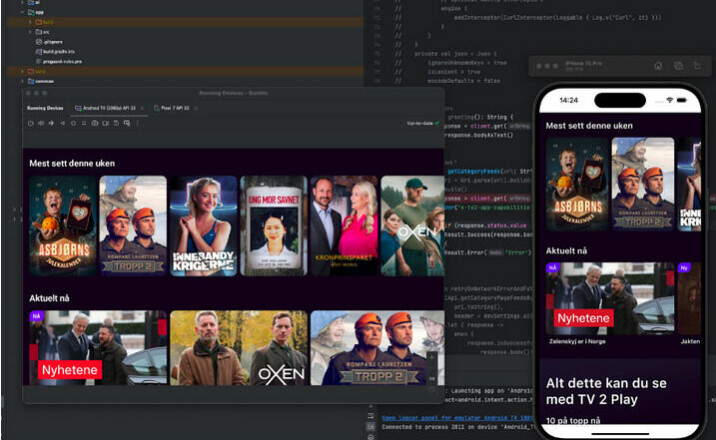Click 'Mest sett denne uken' heading on iPhone
Image resolution: width=716 pixels, height=440 pixels.
click(589, 126)
